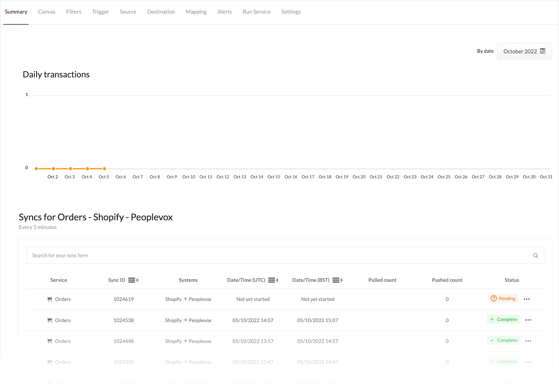Screen dimensions: 559x392
Task: Click the Oct 5 chart data point
Action: pos(104,169)
